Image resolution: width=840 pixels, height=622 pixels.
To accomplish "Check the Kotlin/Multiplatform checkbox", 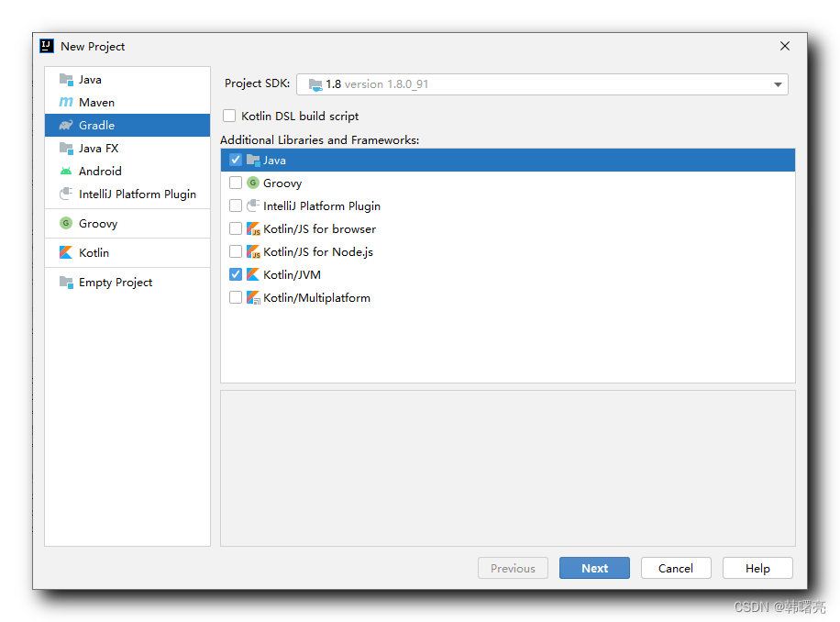I will [235, 297].
